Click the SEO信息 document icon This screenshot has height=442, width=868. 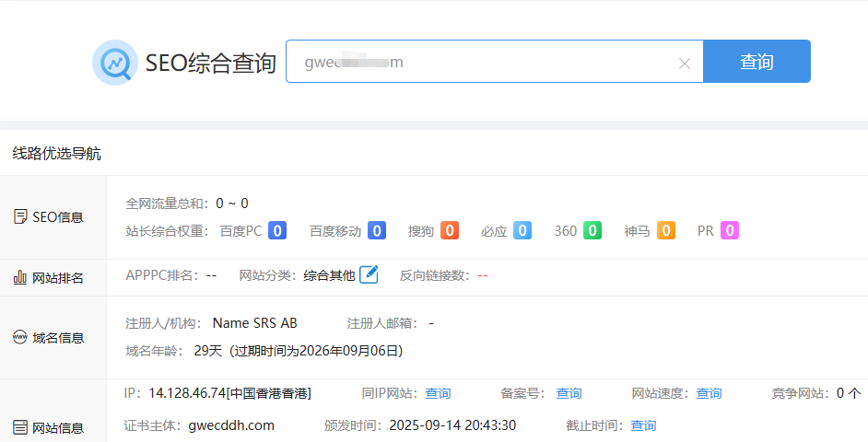click(x=20, y=216)
